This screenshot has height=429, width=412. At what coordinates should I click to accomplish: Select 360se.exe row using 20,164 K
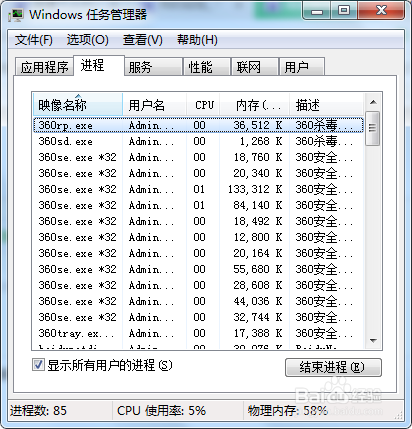click(198, 253)
